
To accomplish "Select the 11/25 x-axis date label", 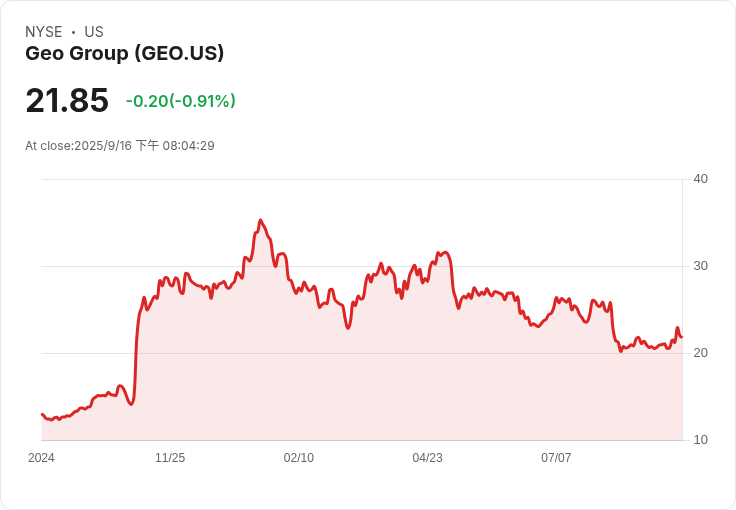I will pos(170,458).
